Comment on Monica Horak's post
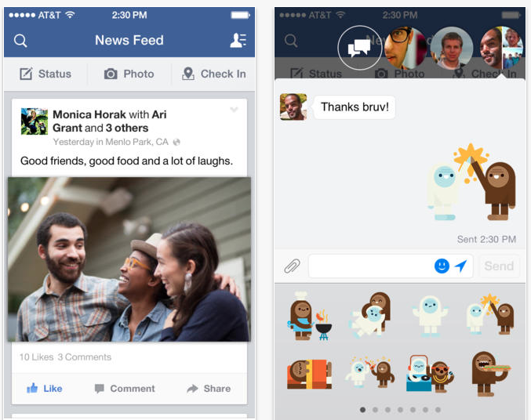 click(x=125, y=388)
